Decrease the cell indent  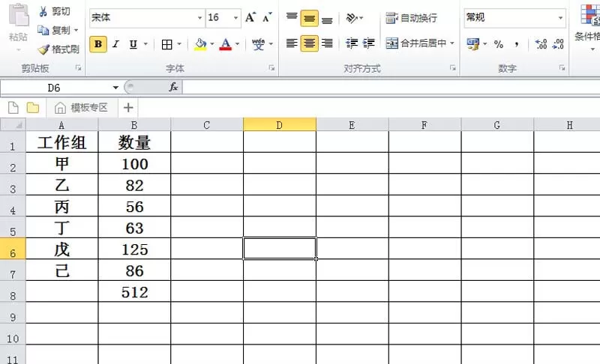[x=351, y=43]
